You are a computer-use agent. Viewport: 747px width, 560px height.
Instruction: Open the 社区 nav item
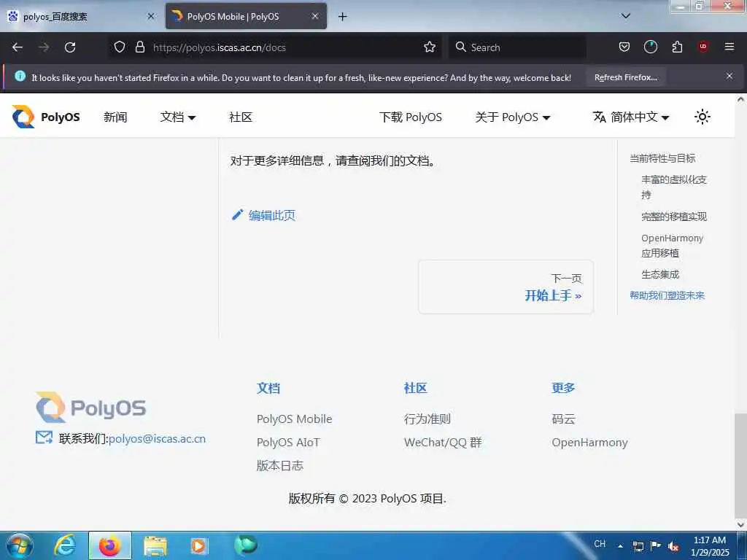click(x=241, y=117)
